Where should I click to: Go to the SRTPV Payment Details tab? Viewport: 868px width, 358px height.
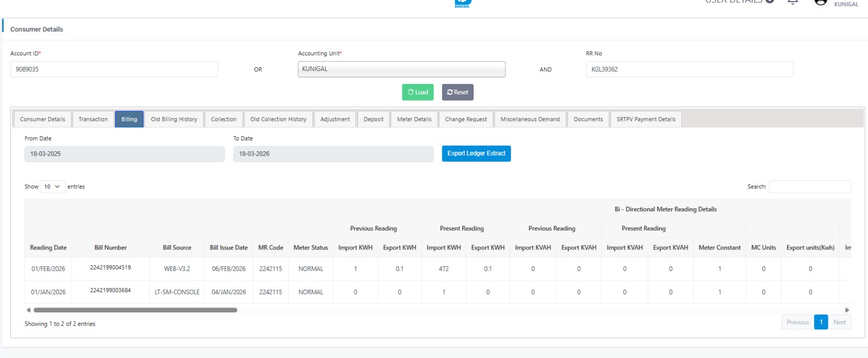[x=646, y=119]
